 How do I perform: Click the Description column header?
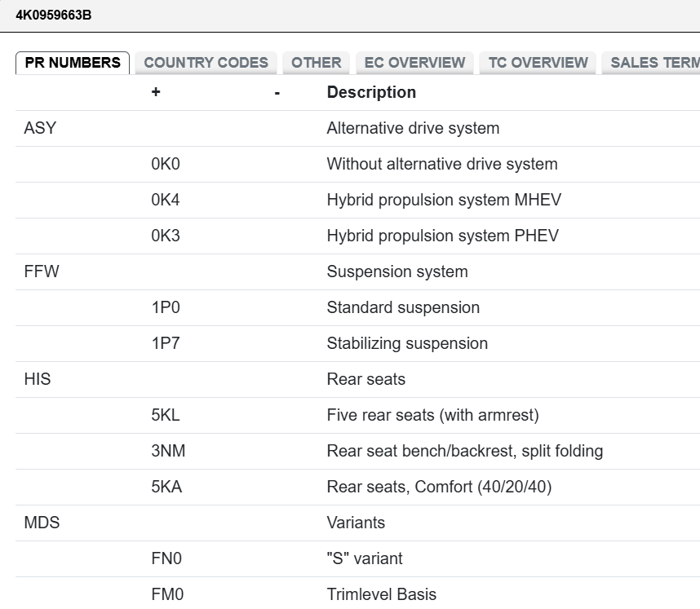pos(371,92)
